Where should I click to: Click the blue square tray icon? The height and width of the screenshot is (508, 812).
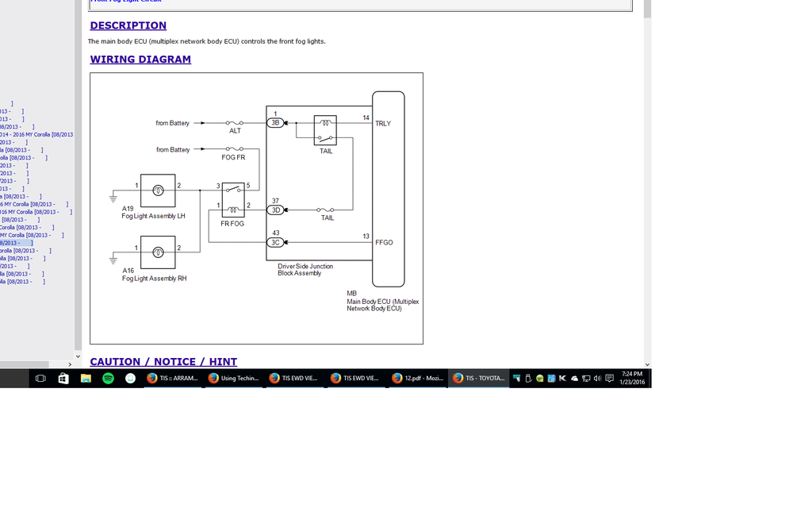click(x=551, y=379)
